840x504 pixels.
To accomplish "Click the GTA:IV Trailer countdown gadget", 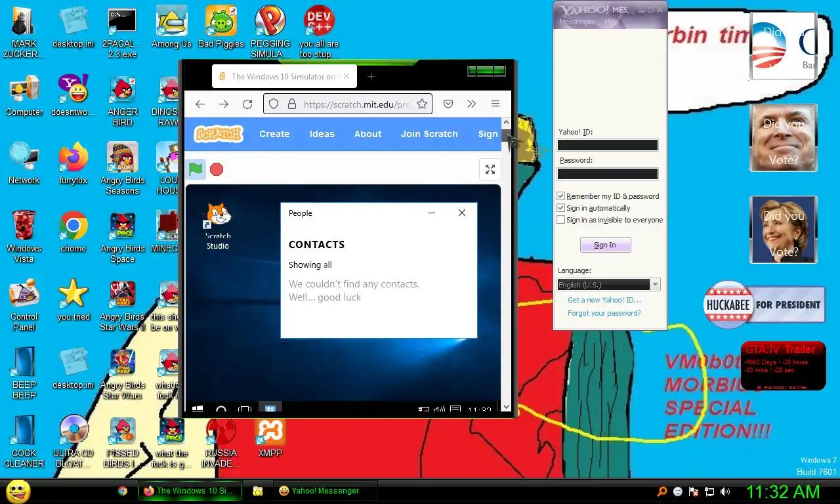I will [783, 366].
